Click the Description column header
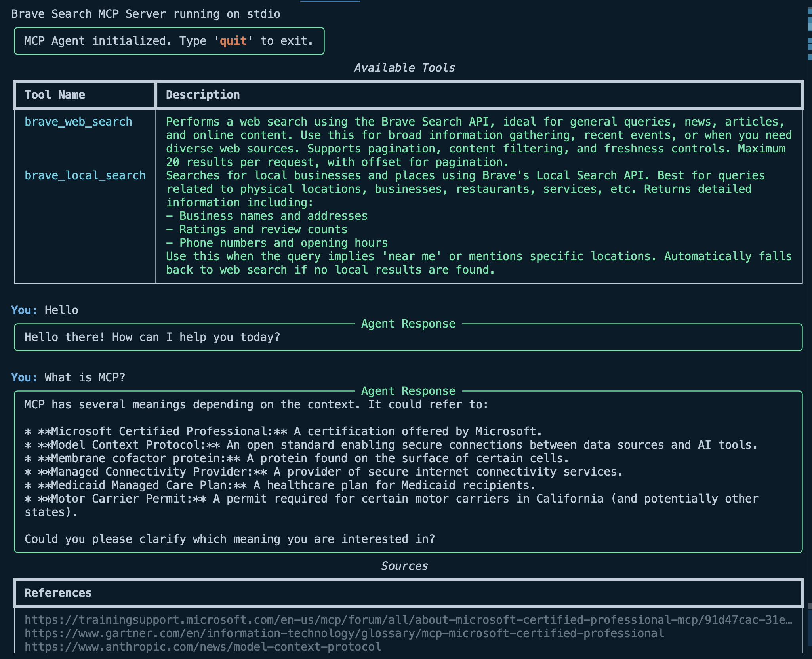Image resolution: width=812 pixels, height=659 pixels. [x=202, y=95]
